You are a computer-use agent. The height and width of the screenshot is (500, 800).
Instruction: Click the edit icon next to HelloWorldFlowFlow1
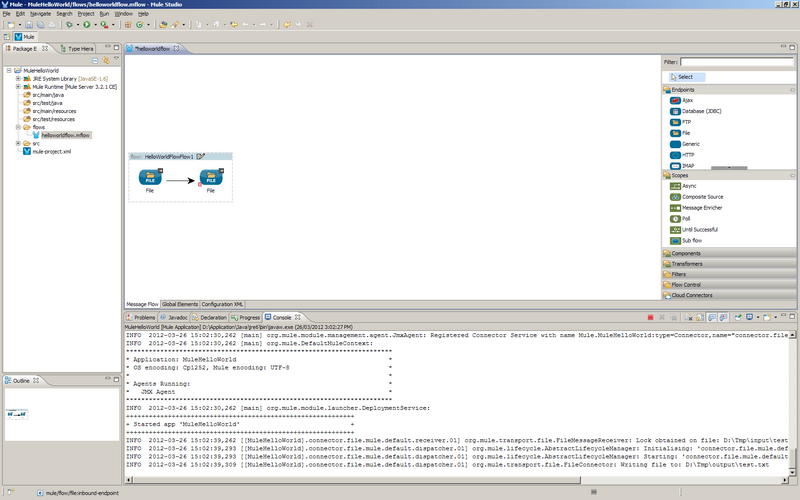click(x=201, y=157)
